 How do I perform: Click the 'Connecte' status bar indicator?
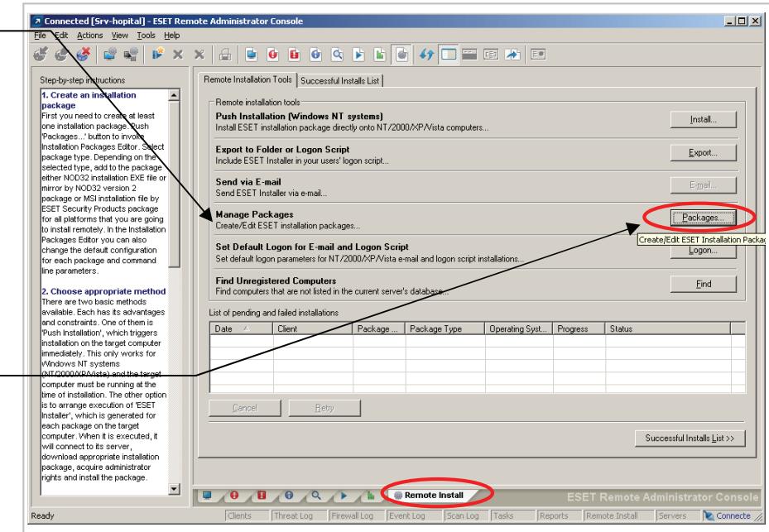728,515
